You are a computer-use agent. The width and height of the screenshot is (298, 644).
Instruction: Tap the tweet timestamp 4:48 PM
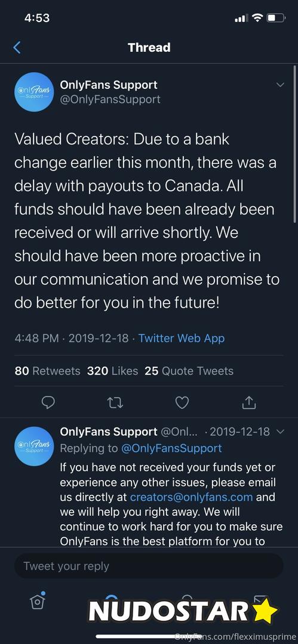coord(36,339)
